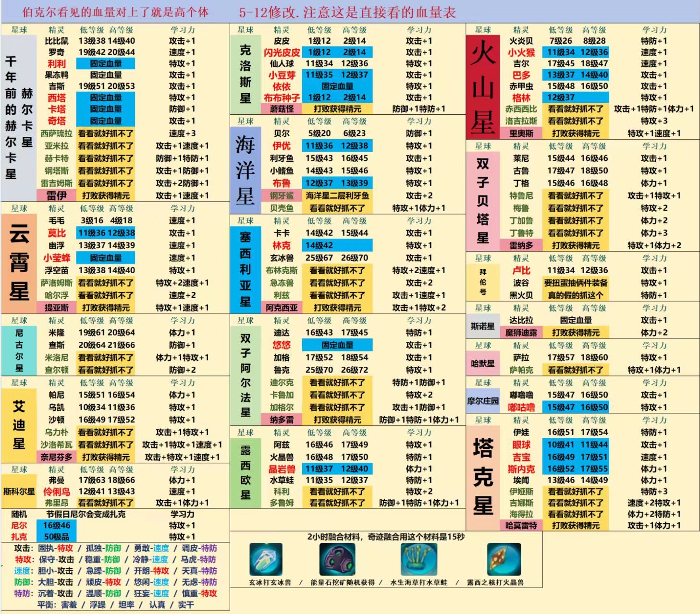700x614 pixels.
Task: Click 雷伊 pink spirit cell
Action: (x=57, y=195)
